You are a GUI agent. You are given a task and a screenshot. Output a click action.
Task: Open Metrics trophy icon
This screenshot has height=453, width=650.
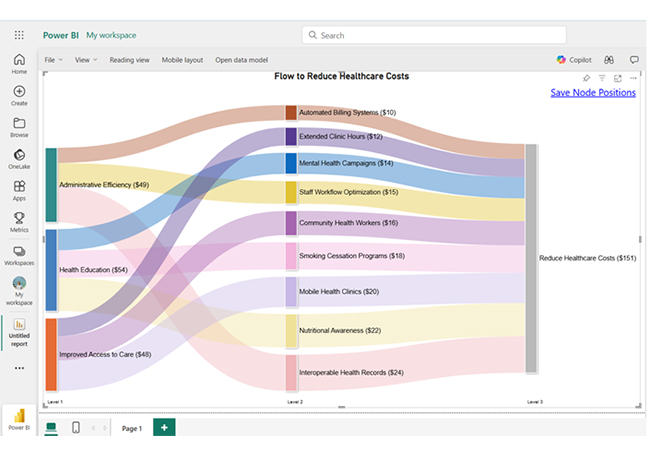tap(19, 220)
